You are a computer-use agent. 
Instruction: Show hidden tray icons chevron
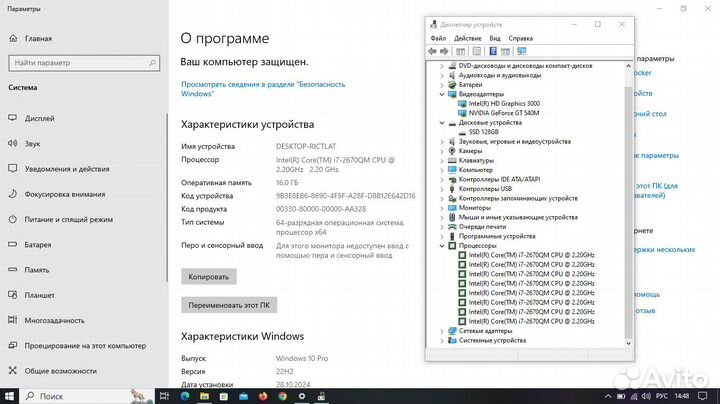pos(608,396)
